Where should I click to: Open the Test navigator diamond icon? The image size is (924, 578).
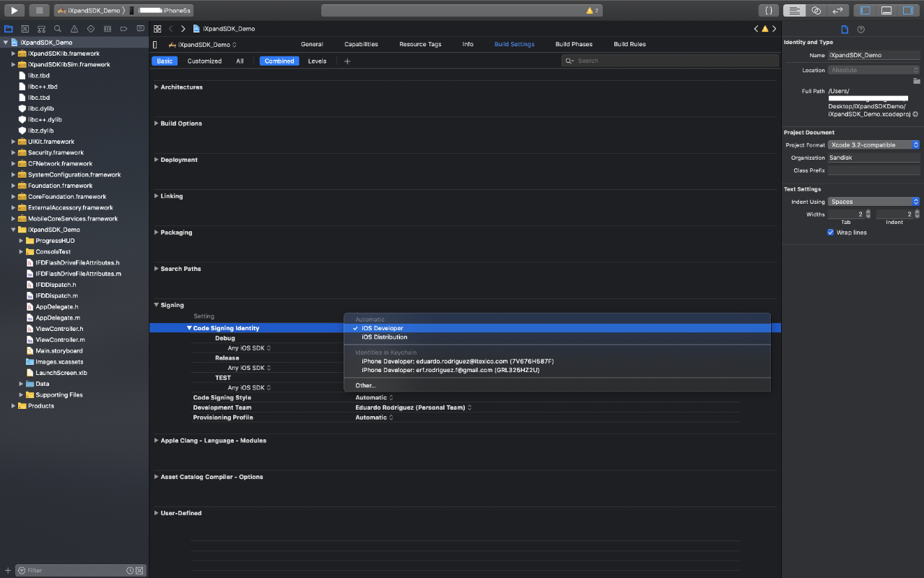tap(90, 29)
